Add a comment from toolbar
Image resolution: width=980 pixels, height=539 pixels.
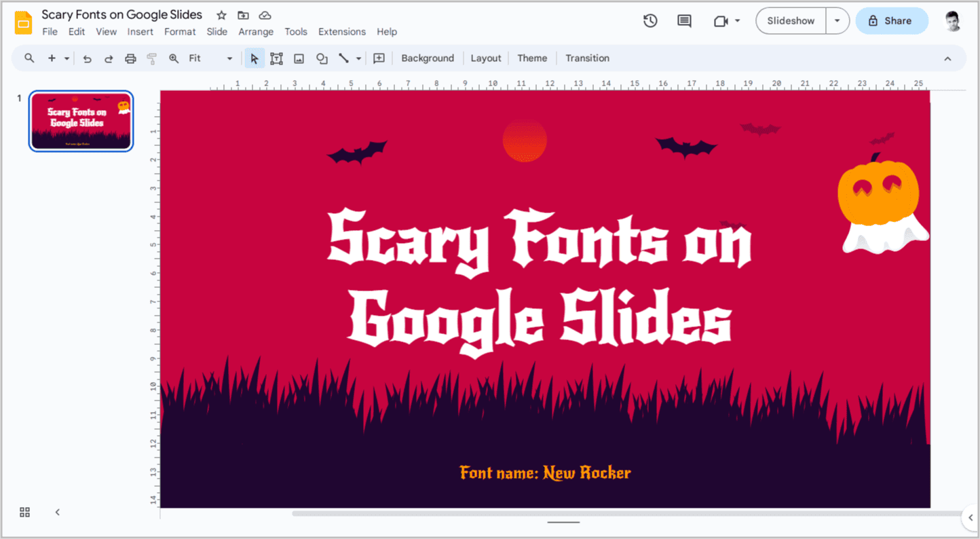tap(379, 58)
